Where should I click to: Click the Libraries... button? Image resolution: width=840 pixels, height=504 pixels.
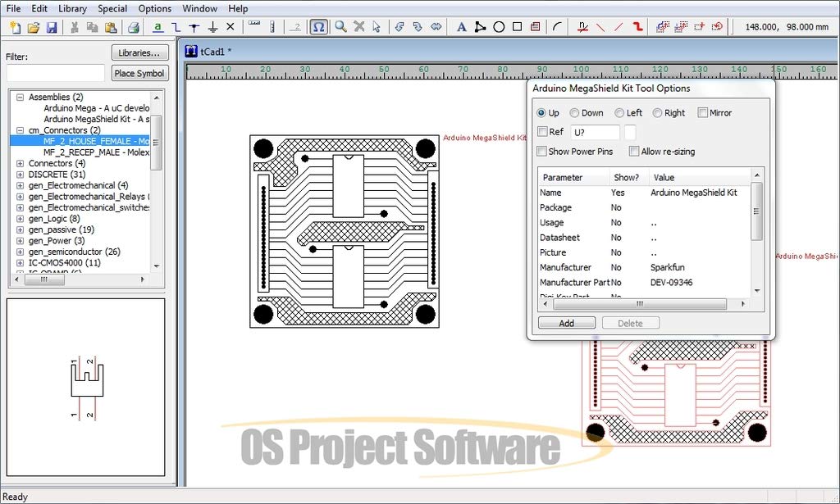click(x=139, y=52)
